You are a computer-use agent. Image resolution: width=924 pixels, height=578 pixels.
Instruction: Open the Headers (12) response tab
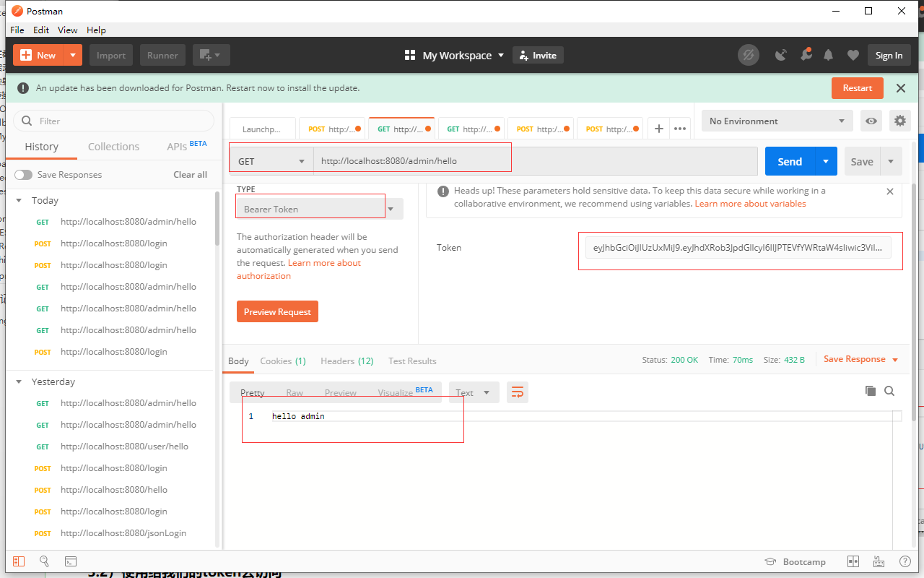(347, 361)
